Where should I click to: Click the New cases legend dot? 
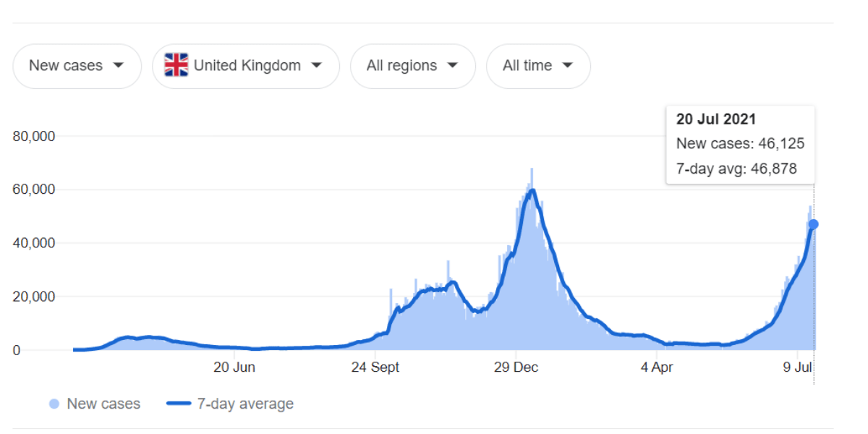tap(54, 404)
